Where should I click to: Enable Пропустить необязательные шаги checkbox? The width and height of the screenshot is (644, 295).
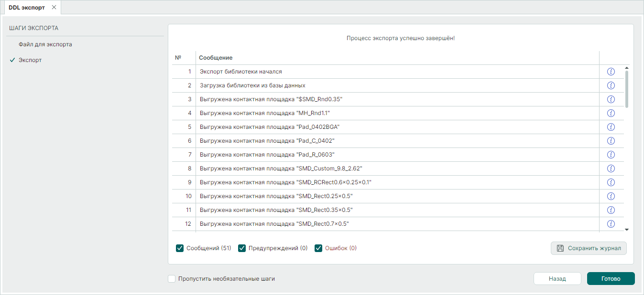pyautogui.click(x=172, y=279)
